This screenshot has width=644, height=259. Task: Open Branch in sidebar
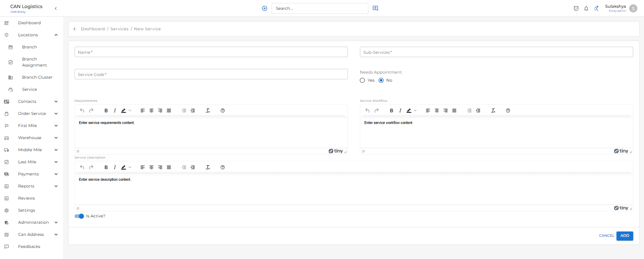point(30,47)
